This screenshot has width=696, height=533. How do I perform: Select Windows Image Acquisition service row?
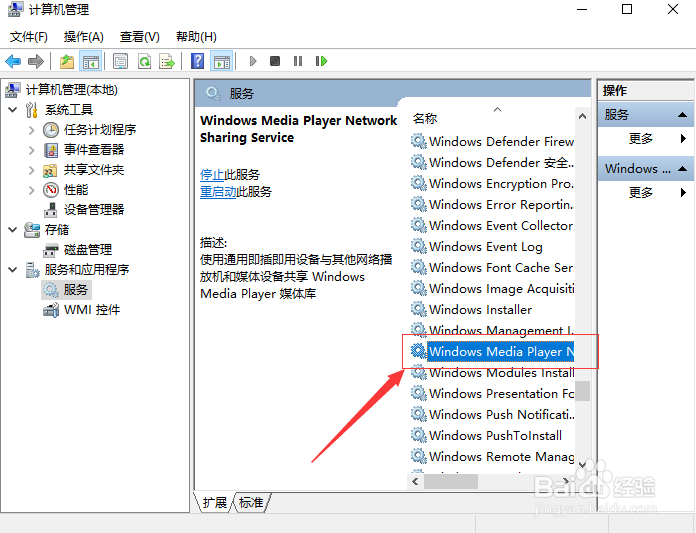(x=492, y=288)
